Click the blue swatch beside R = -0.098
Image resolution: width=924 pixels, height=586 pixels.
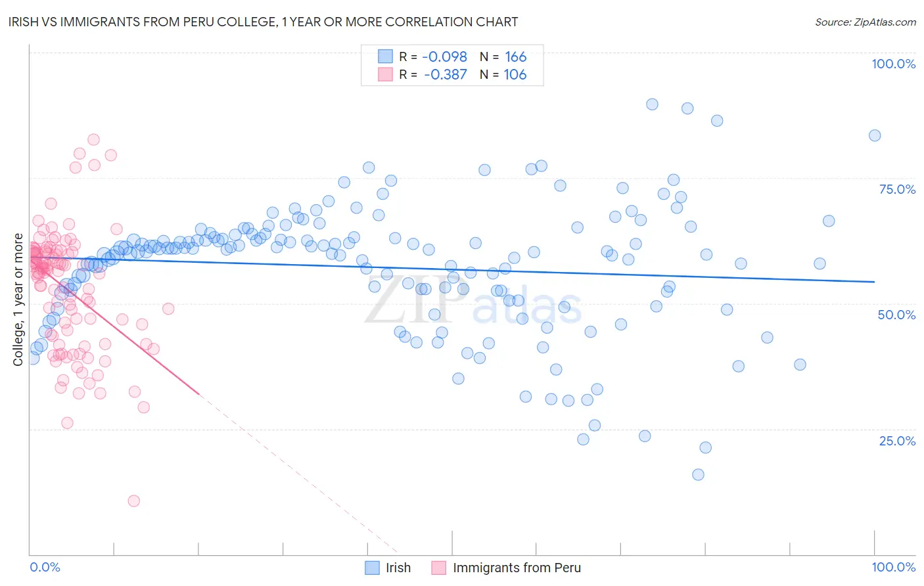(385, 56)
